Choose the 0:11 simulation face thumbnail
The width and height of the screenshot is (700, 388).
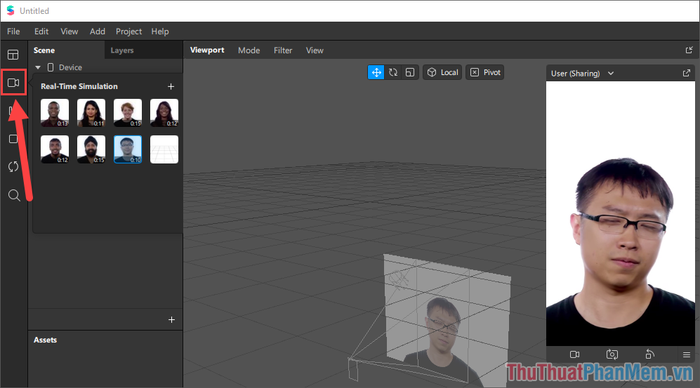point(91,113)
